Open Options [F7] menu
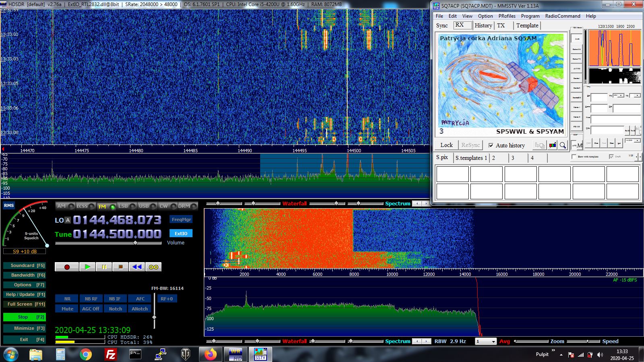644x362 pixels. tap(24, 285)
